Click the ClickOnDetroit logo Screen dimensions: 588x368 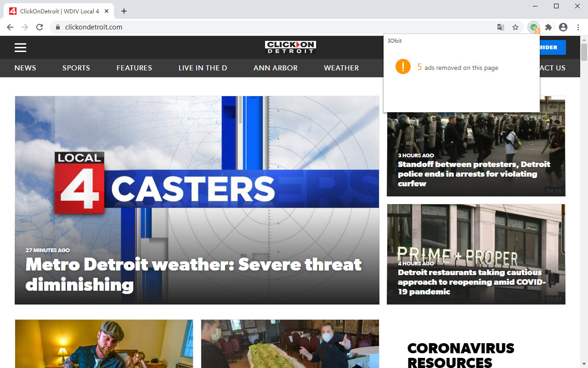(290, 47)
